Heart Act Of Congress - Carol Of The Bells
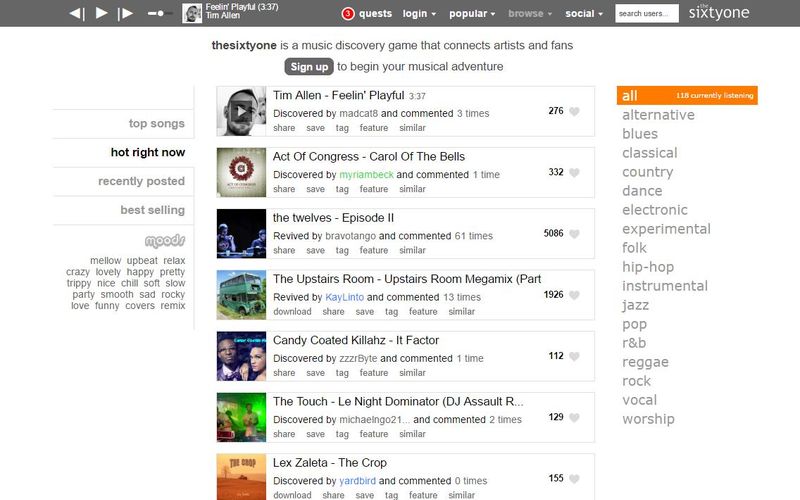Image resolution: width=800 pixels, height=500 pixels. (574, 172)
